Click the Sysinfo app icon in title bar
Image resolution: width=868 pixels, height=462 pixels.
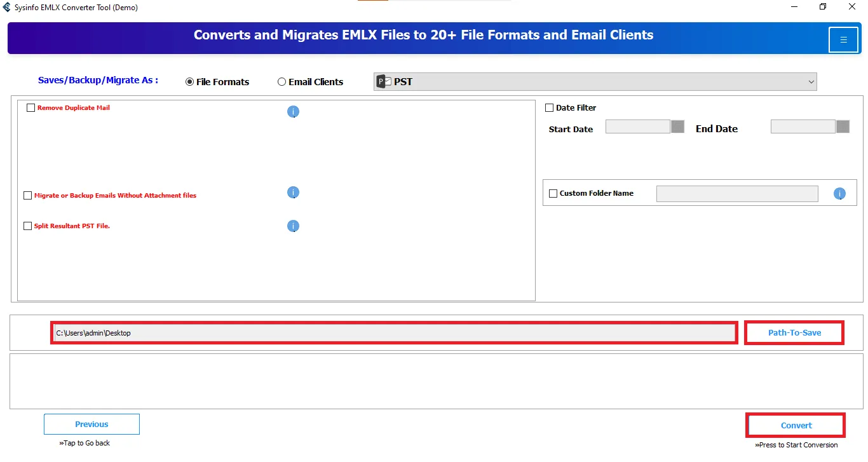point(7,8)
